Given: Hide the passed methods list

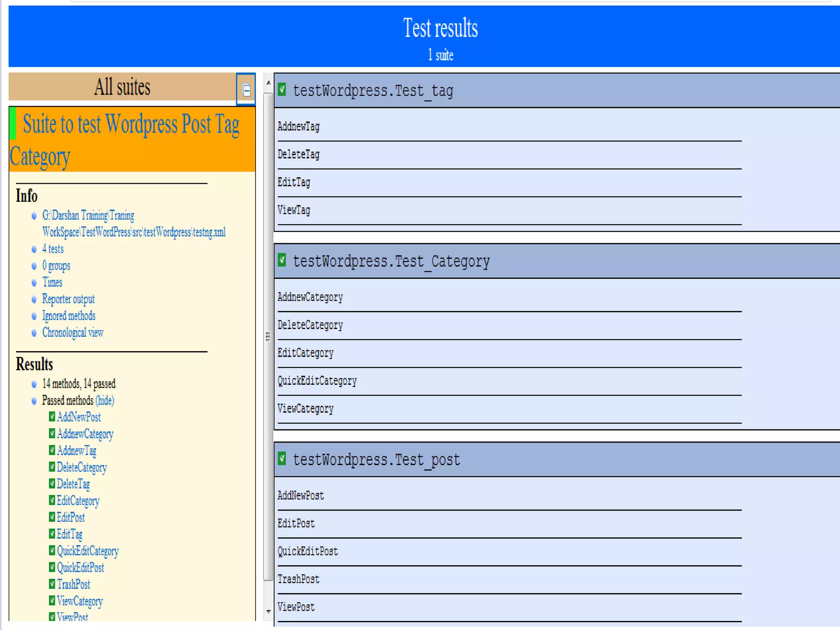Looking at the screenshot, I should pyautogui.click(x=105, y=400).
